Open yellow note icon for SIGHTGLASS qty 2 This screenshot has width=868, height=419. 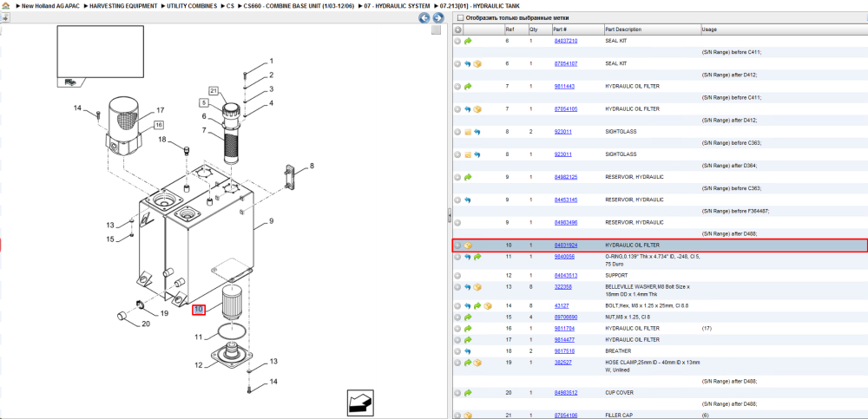point(468,132)
